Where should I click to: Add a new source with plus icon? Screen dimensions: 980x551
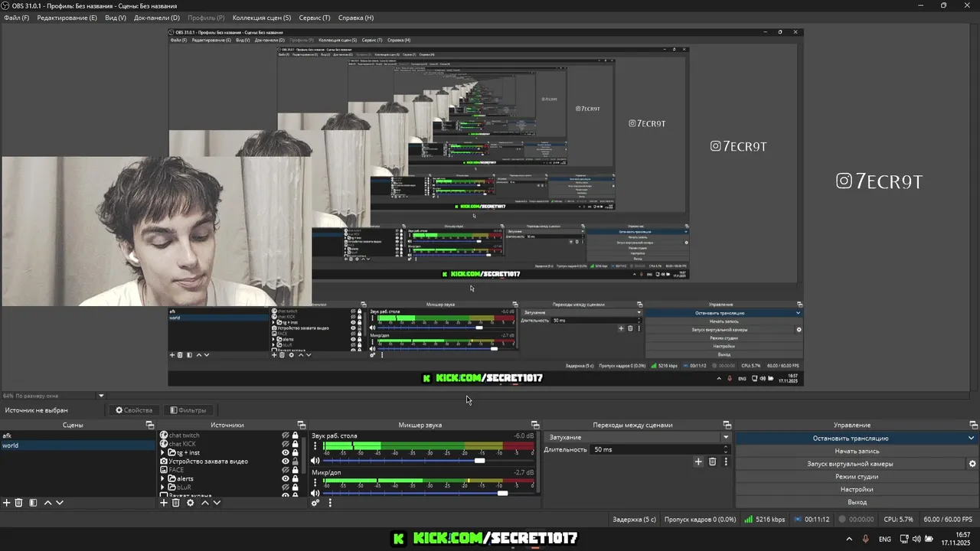[163, 503]
